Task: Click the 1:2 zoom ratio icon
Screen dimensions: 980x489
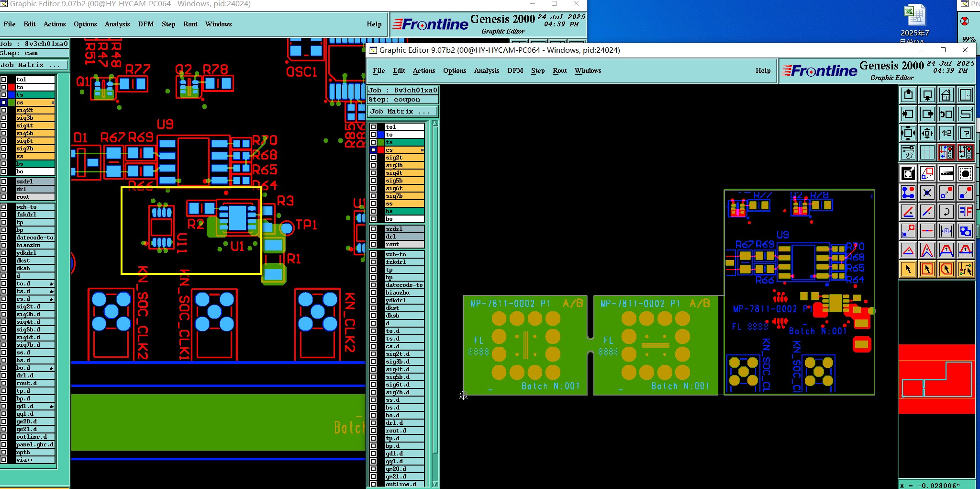Action: 946,133
